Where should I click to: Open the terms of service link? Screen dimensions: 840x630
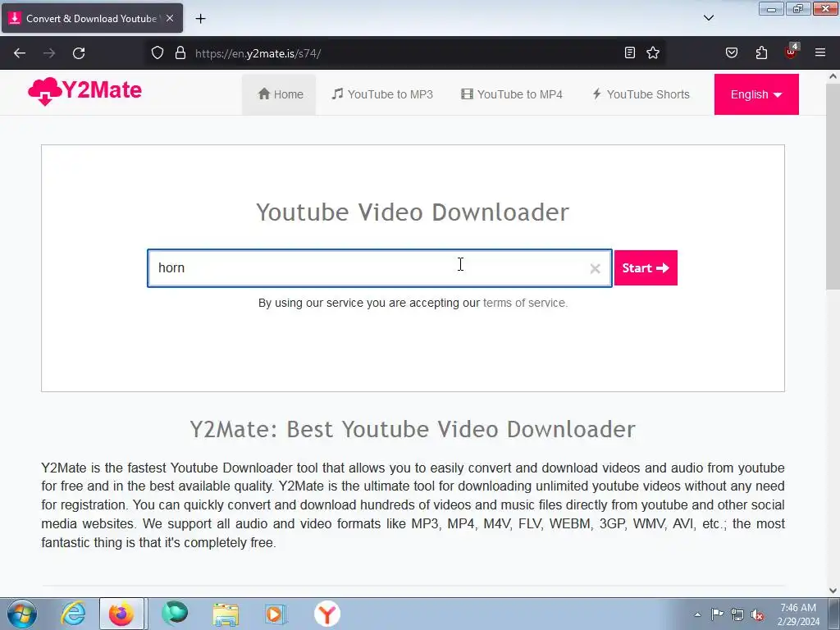(x=525, y=303)
